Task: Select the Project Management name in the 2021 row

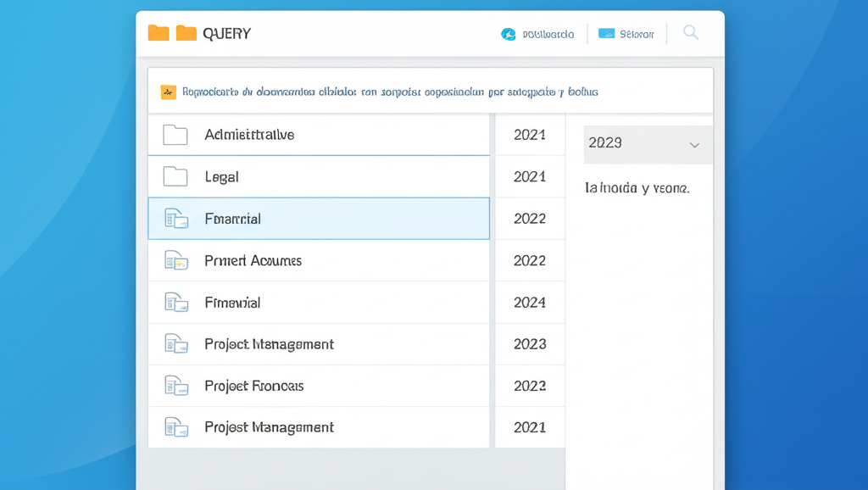Action: 269,427
